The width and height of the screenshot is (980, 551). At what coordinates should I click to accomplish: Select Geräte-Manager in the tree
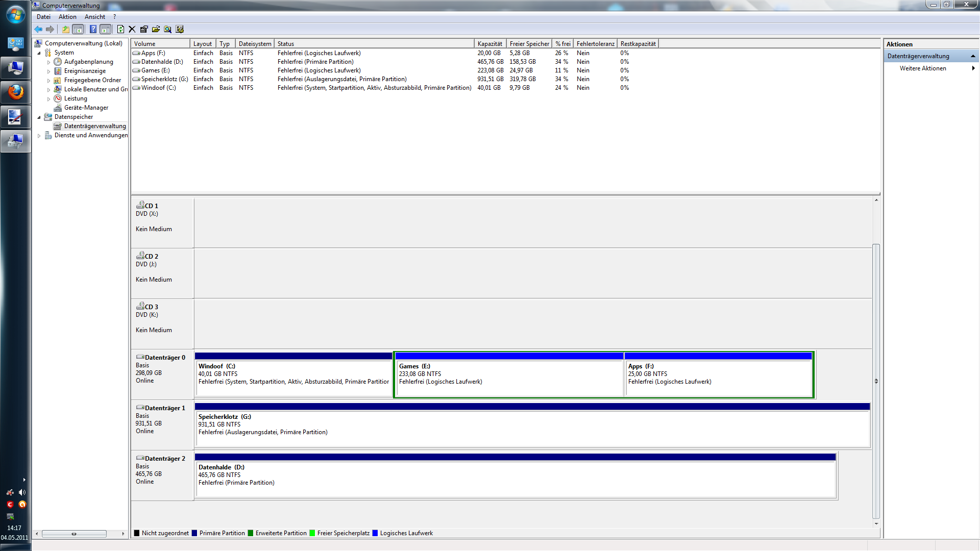pyautogui.click(x=86, y=108)
